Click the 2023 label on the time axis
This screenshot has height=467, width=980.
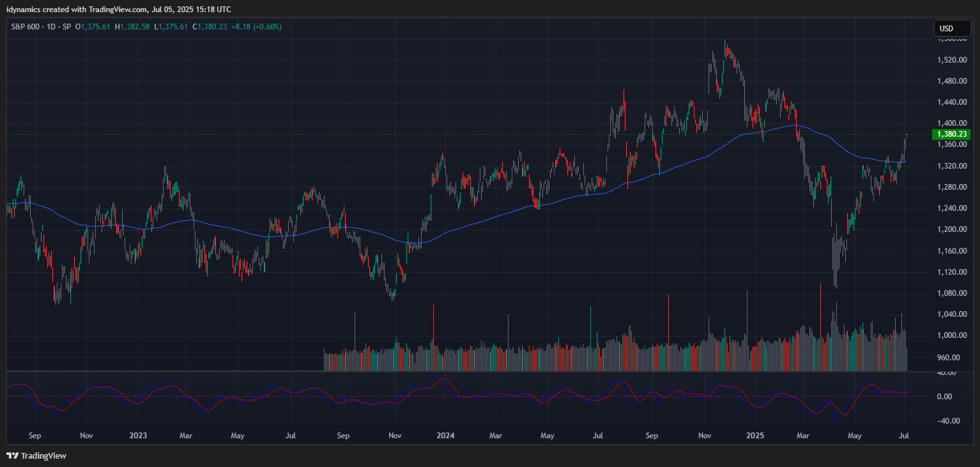(x=138, y=436)
